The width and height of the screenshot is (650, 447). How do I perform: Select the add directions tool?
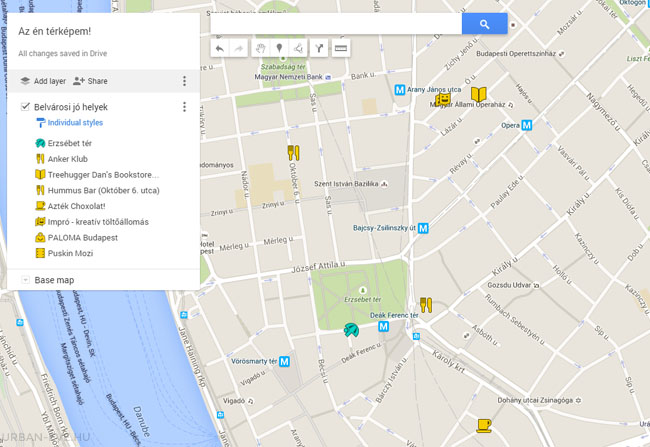(x=319, y=49)
